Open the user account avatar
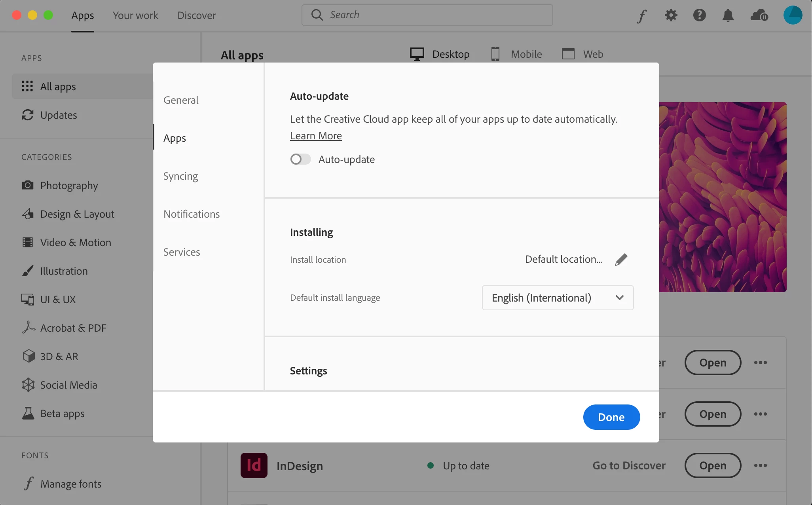Screen dimensions: 812x505 click(x=793, y=15)
